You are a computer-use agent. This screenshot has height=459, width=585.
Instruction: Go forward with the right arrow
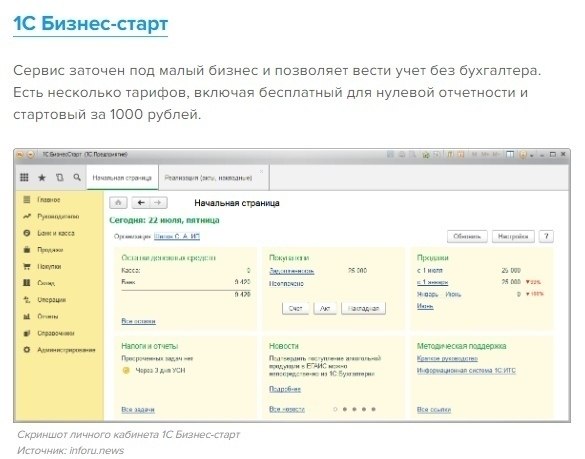(158, 203)
